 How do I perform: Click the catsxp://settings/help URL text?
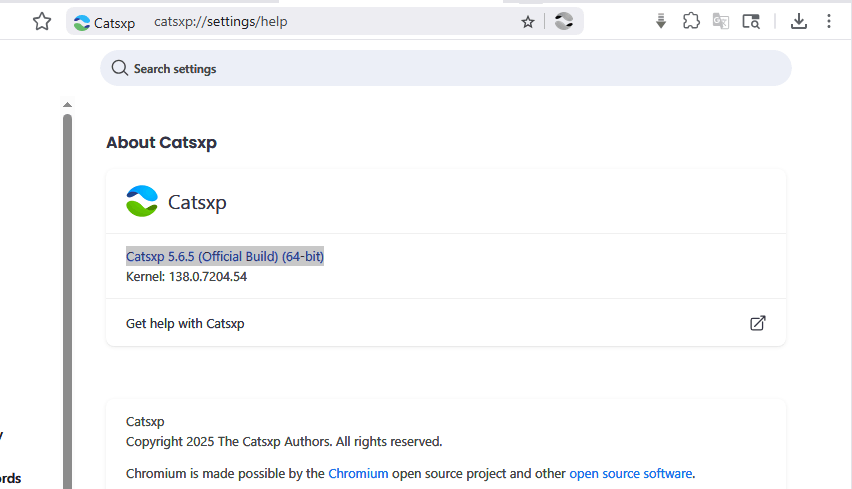click(x=221, y=22)
